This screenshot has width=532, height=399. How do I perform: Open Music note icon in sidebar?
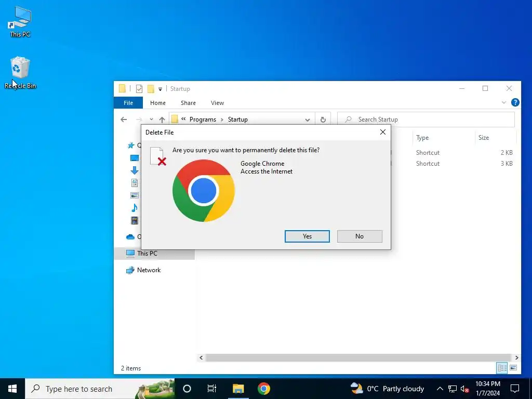click(135, 208)
